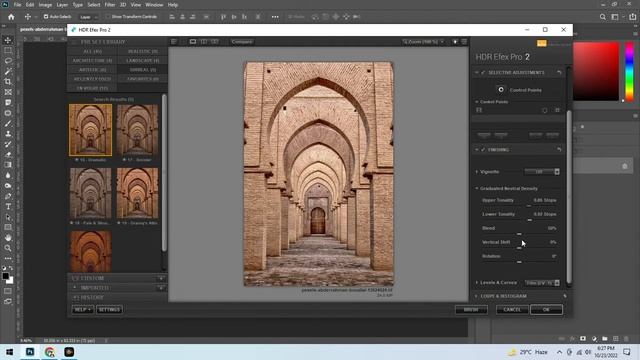Expand the Vignette section
This screenshot has height=360, width=640.
[477, 172]
